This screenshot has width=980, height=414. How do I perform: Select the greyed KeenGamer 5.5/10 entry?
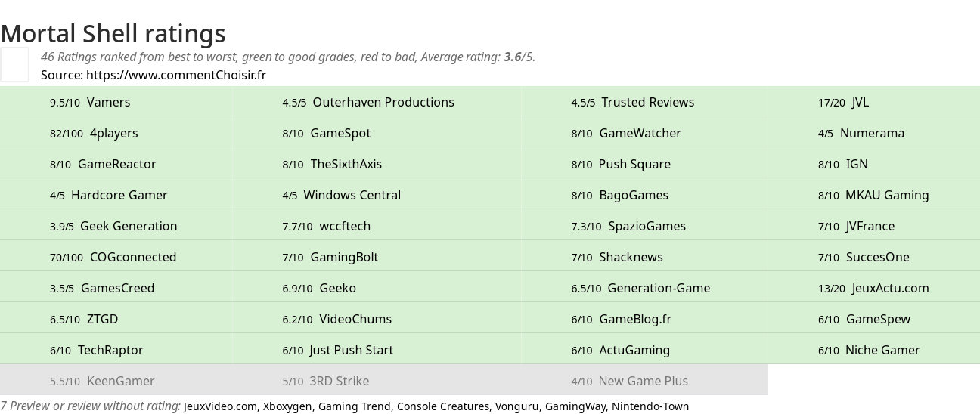(x=102, y=381)
